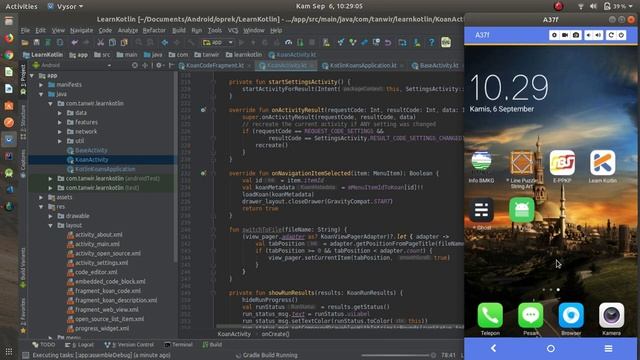Collapse the layout folder
Viewport: 640px width, 360px height.
(x=50, y=226)
